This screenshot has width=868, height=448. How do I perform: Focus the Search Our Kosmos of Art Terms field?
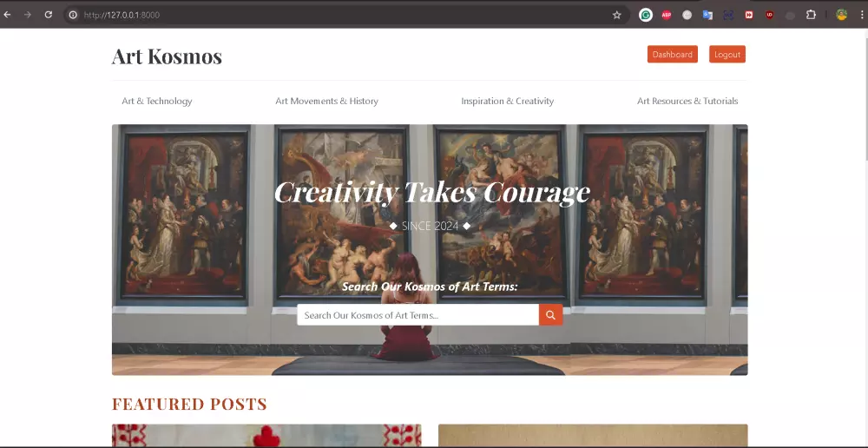(418, 314)
